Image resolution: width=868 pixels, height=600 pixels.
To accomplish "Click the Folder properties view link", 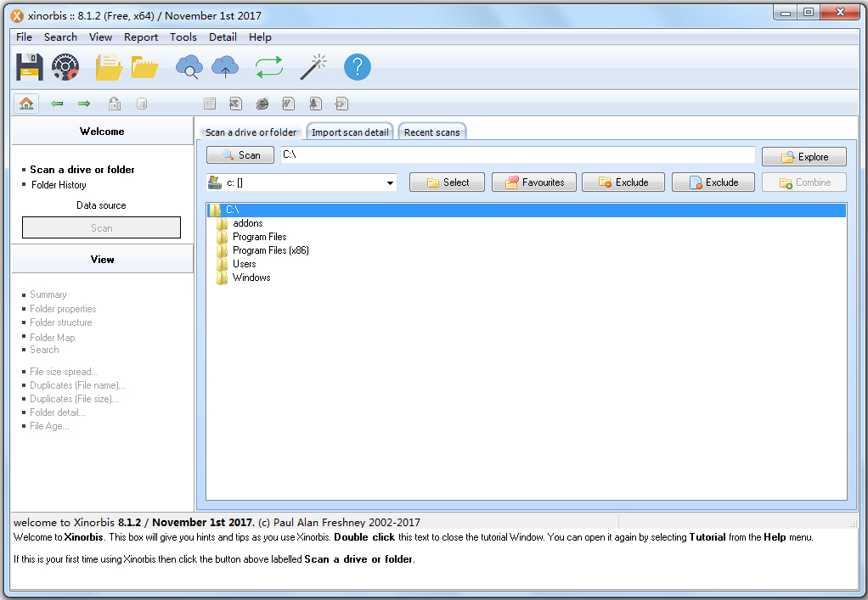I will (63, 309).
